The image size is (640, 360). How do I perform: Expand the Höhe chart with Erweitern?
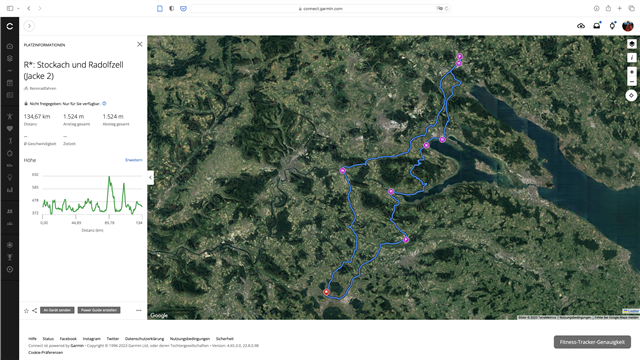click(133, 160)
